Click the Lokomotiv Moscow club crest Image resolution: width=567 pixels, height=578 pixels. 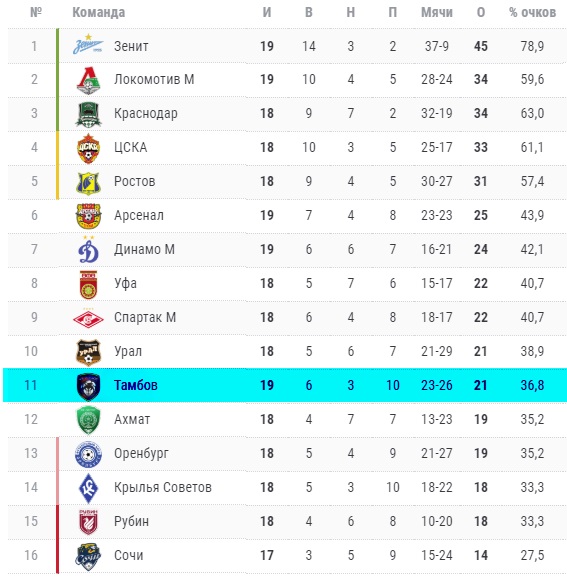coord(88,80)
